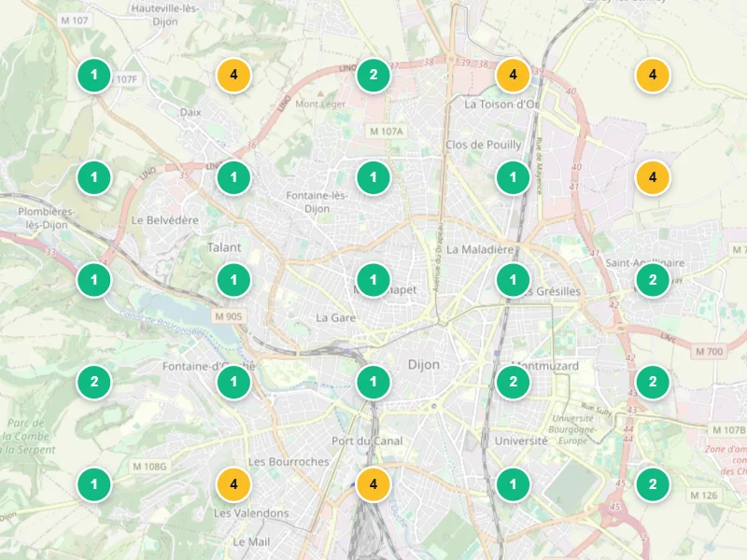Open green cluster 2 beside M 126 label
This screenshot has width=747, height=560.
(x=652, y=484)
